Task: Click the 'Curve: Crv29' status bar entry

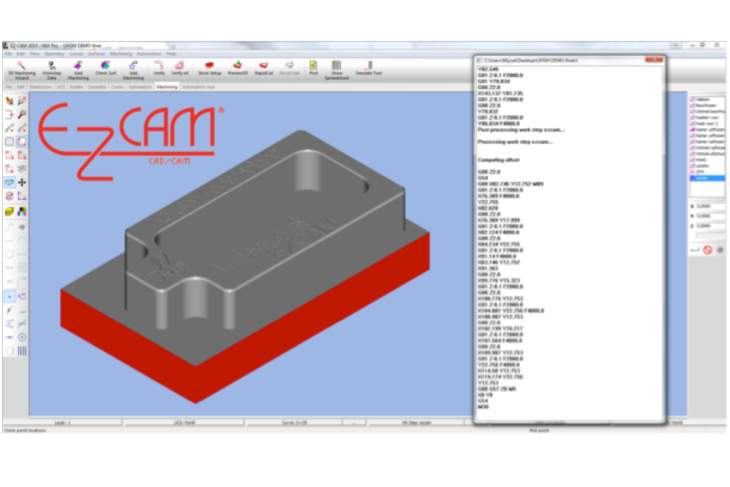Action: click(x=294, y=423)
